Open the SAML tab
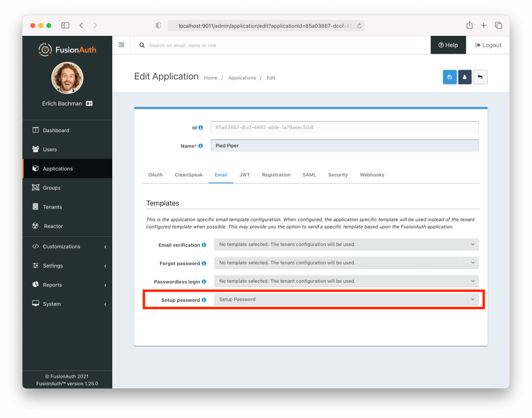Viewport: 532px width, 418px height. coord(309,175)
